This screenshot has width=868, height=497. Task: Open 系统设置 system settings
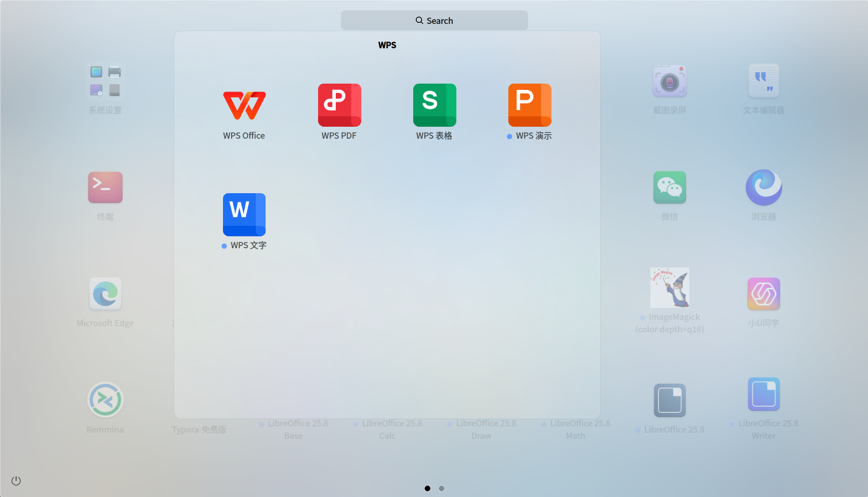tap(106, 82)
